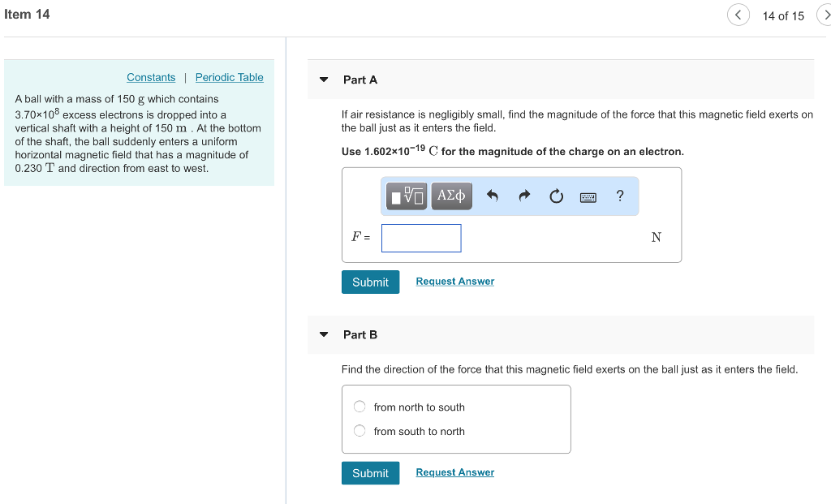Go to next item arrow
831x504 pixels.
[x=825, y=15]
